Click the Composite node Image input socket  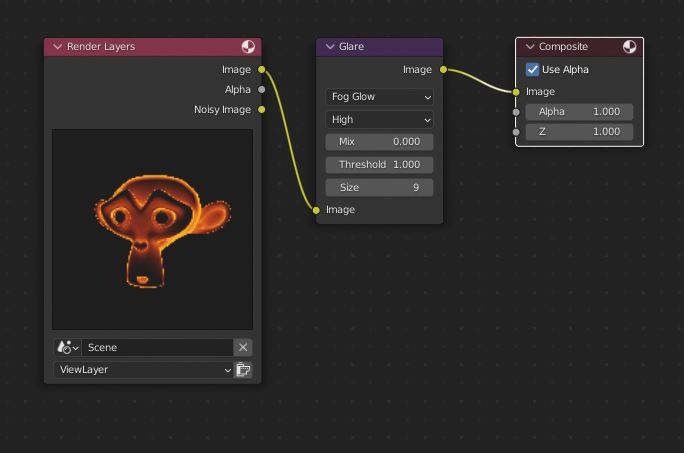(x=516, y=92)
